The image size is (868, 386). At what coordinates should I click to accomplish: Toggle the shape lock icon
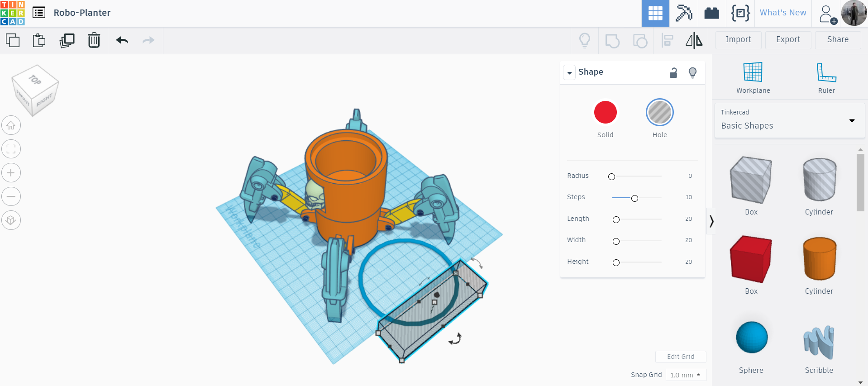point(673,72)
